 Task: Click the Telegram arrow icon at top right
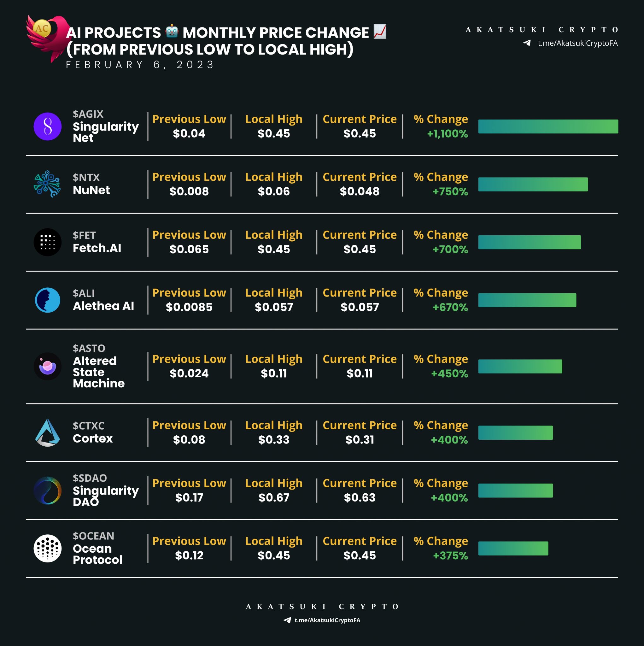(x=527, y=43)
